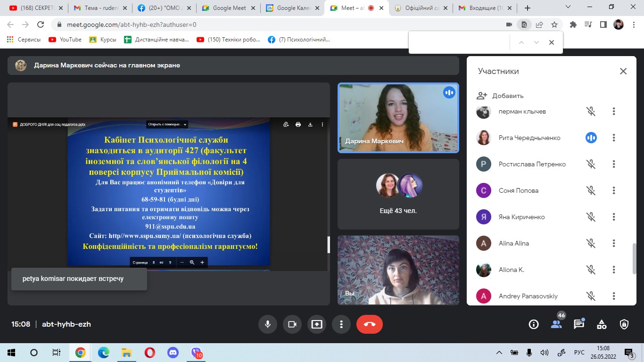Open meeting details info icon
Viewport: 644px width, 362px height.
(x=534, y=324)
